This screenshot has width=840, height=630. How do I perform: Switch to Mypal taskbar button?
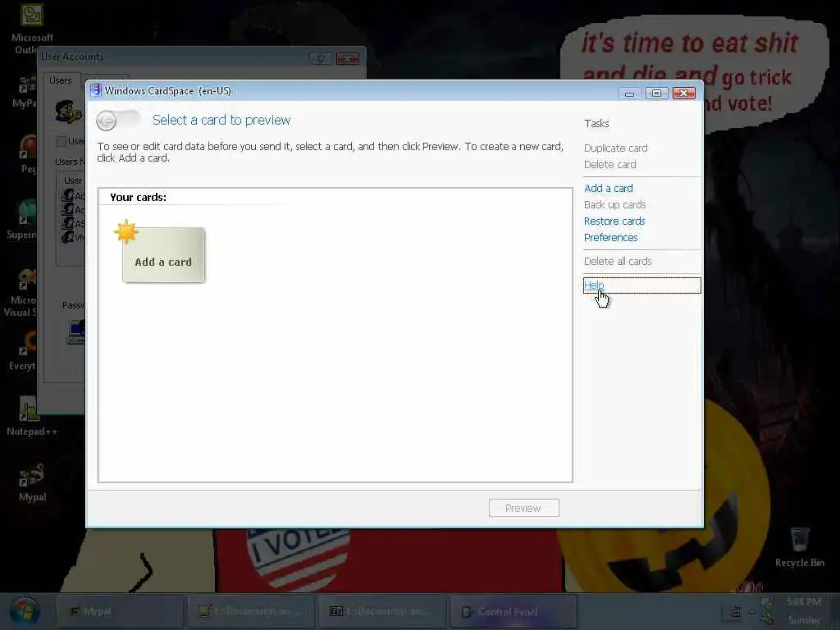tap(120, 611)
